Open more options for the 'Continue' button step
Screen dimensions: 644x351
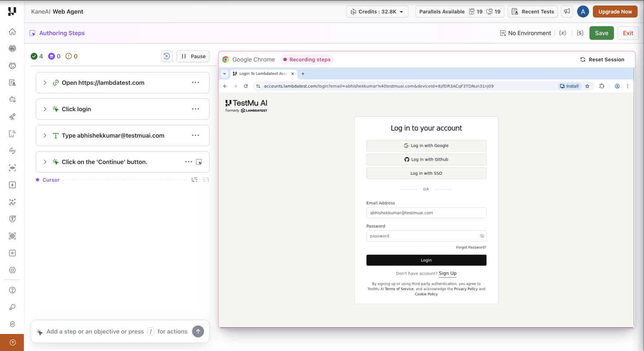pyautogui.click(x=189, y=162)
